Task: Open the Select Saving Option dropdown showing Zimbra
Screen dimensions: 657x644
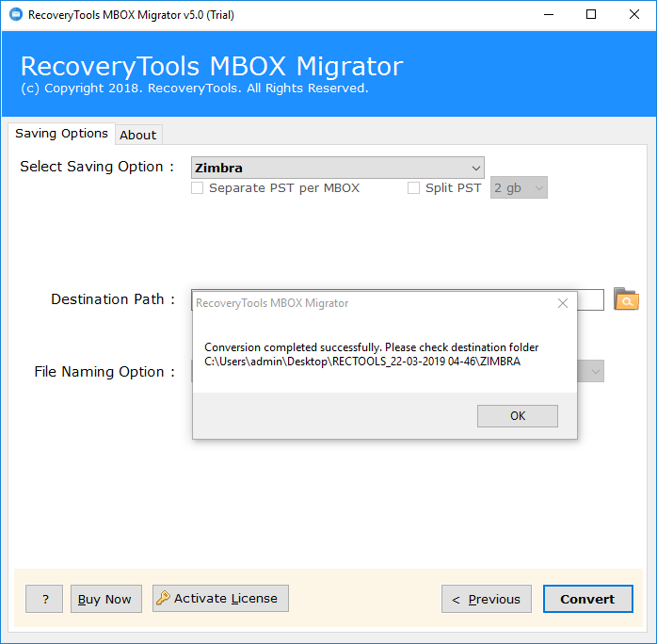Action: 338,168
